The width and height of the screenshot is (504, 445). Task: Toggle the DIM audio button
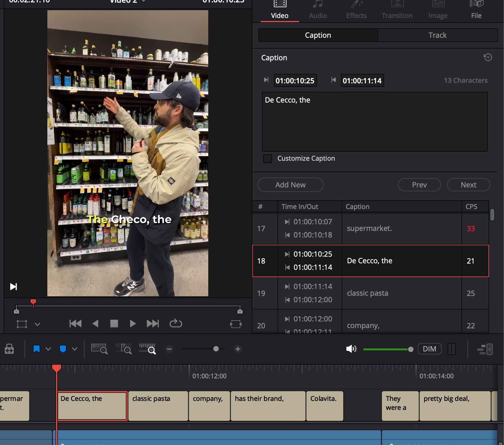click(x=429, y=349)
